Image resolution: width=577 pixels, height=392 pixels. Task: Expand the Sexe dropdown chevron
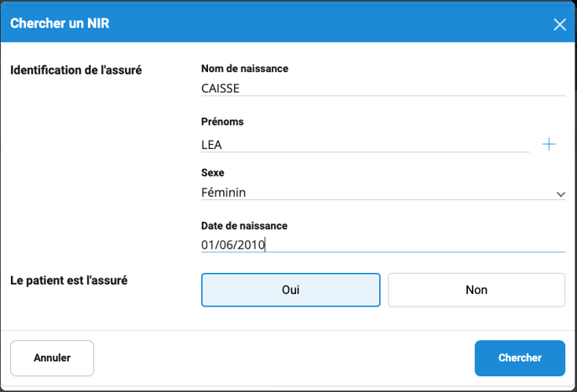(x=560, y=194)
